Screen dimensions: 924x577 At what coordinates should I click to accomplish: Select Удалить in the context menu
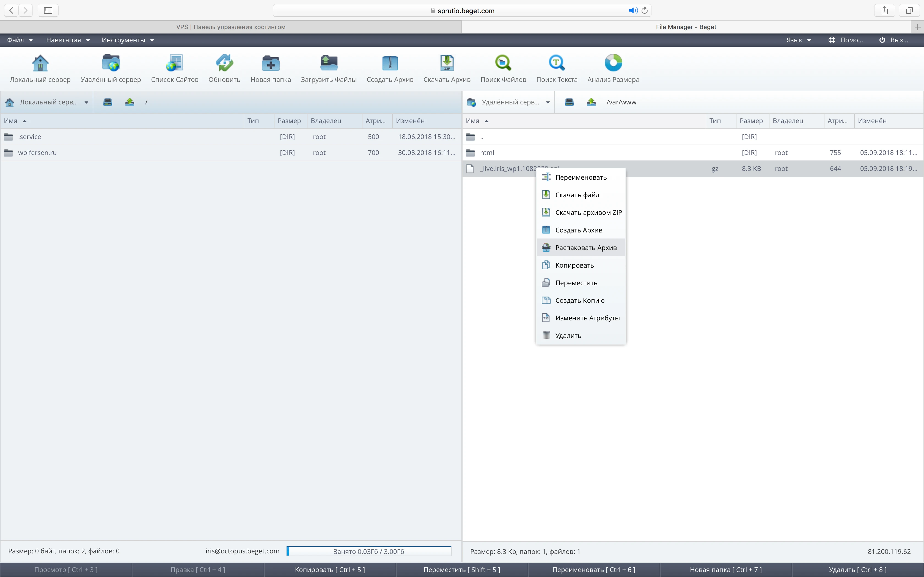568,335
